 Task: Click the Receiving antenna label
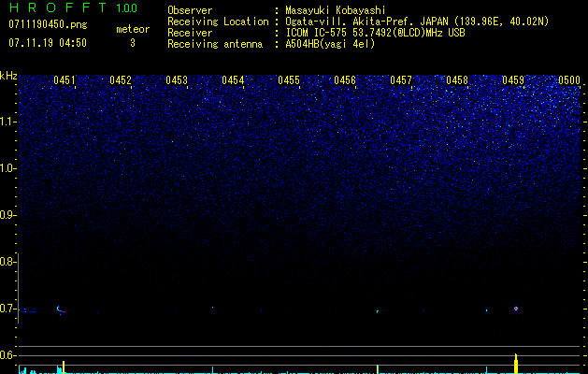(215, 44)
